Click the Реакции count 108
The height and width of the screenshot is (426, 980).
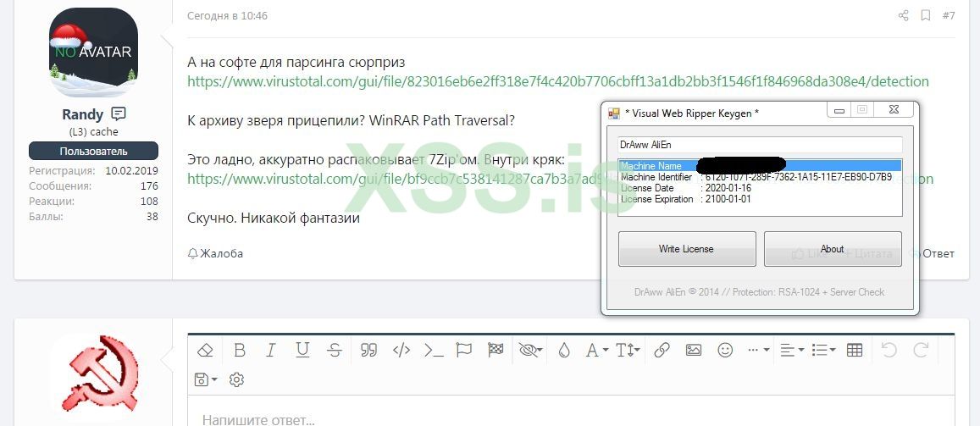pyautogui.click(x=149, y=201)
